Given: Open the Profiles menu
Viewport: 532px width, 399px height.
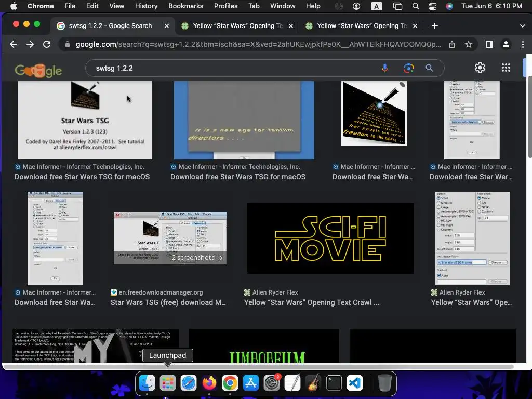Looking at the screenshot, I should tap(225, 6).
